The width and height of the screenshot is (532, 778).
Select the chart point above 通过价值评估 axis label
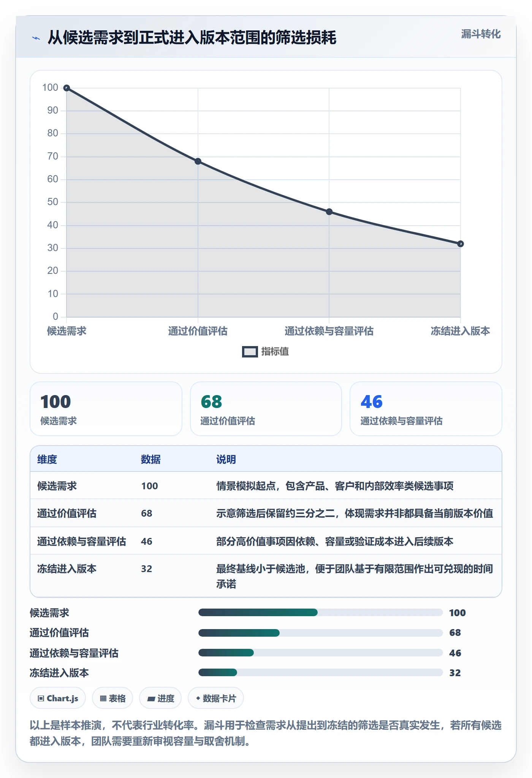[198, 161]
